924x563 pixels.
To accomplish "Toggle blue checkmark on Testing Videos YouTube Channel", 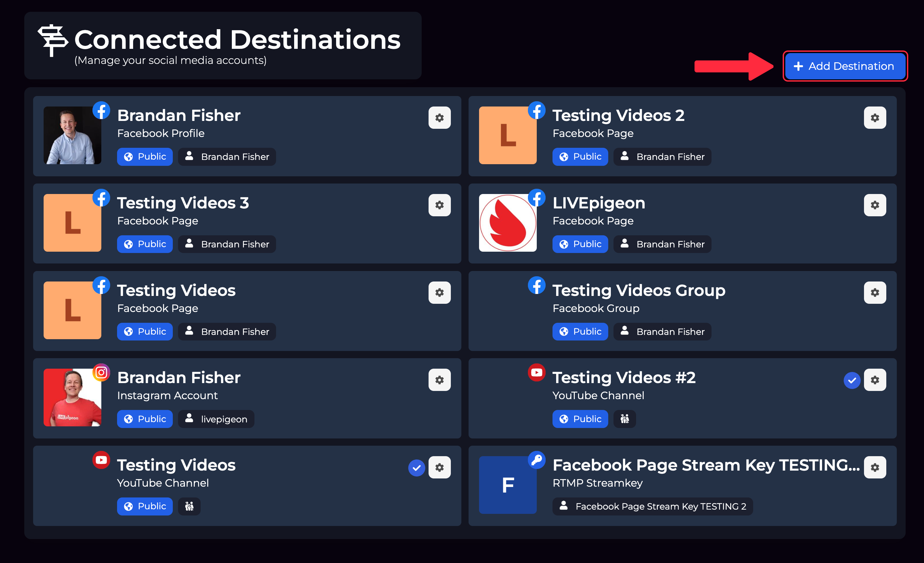I will pos(416,468).
